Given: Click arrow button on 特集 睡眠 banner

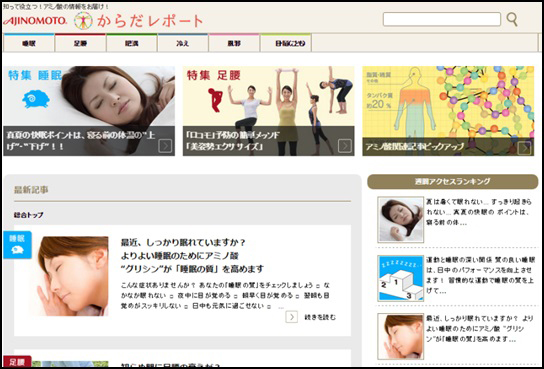Looking at the screenshot, I should tap(165, 146).
